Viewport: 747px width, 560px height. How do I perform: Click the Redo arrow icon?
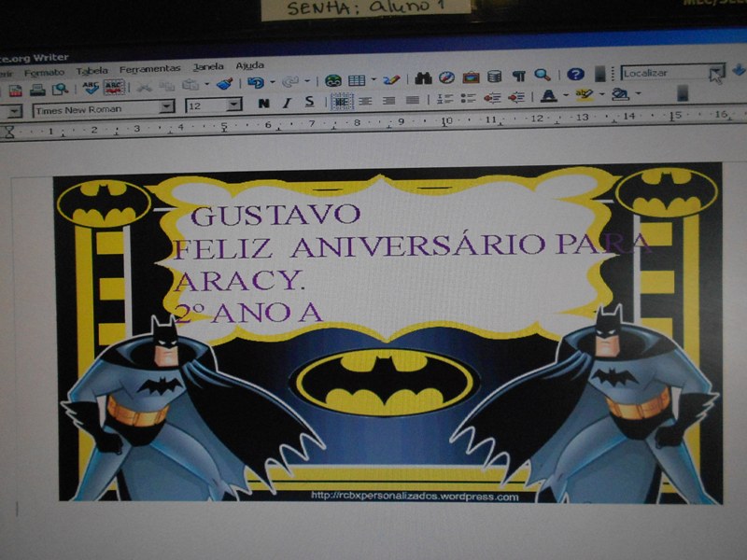[290, 81]
